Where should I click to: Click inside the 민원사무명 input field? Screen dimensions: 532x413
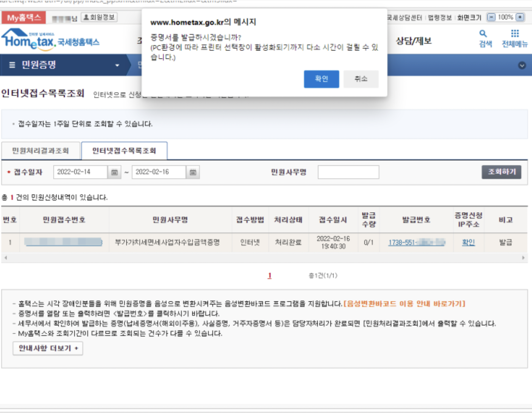point(348,172)
